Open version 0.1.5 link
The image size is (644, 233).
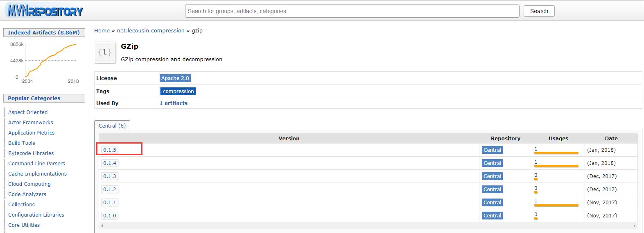pos(110,150)
